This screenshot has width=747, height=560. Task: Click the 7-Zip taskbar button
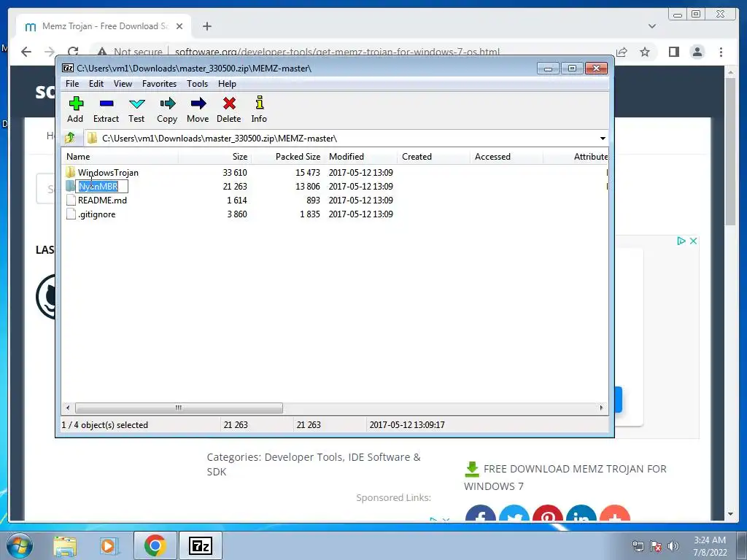[x=200, y=545]
